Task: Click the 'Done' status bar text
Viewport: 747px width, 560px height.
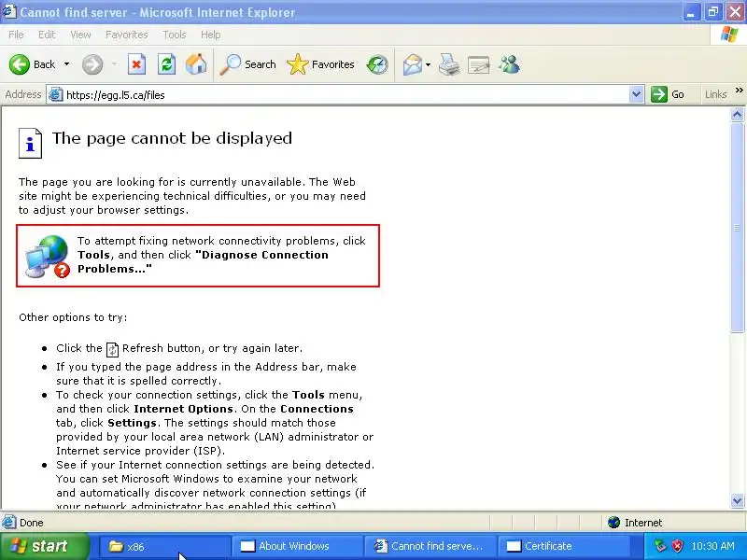Action: pyautogui.click(x=32, y=523)
